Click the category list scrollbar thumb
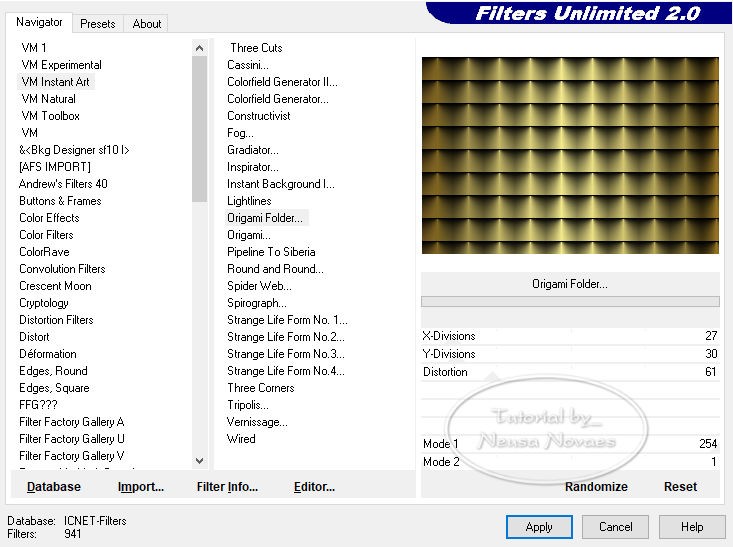This screenshot has width=733, height=547. pyautogui.click(x=200, y=129)
